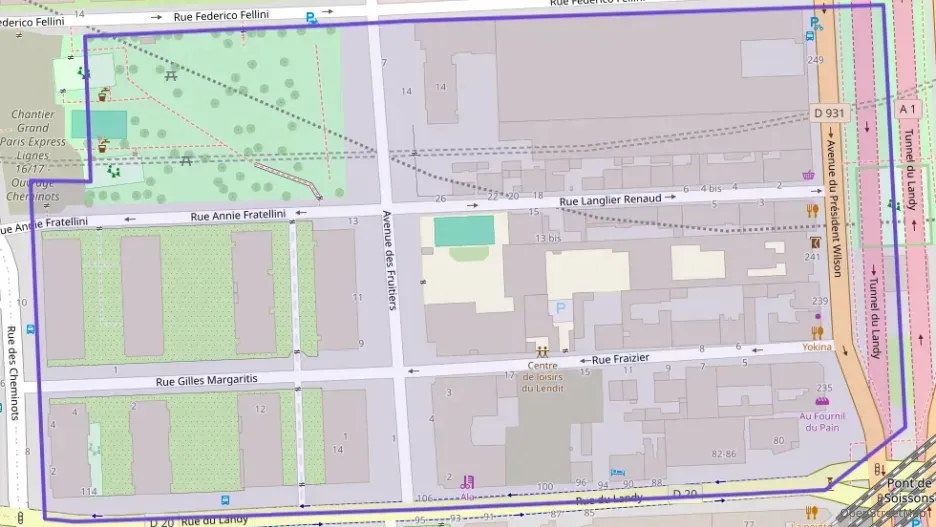This screenshot has width=936, height=527.
Task: Select the A 1 motorway shield
Action: (907, 109)
